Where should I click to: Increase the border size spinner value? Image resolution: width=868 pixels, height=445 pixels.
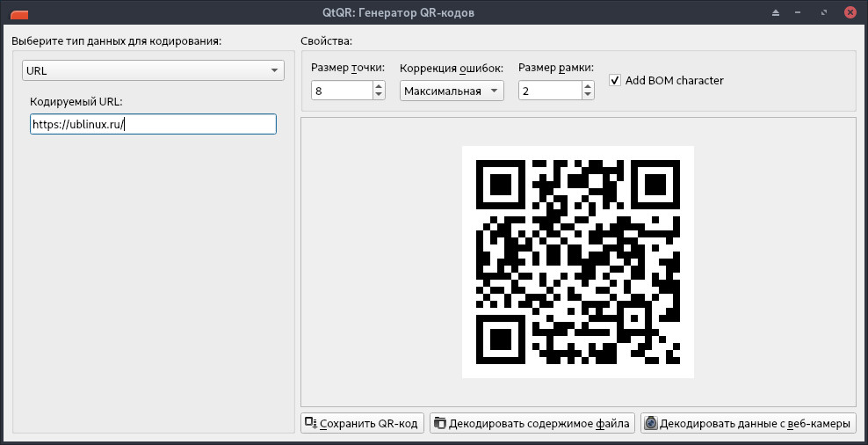click(x=588, y=86)
